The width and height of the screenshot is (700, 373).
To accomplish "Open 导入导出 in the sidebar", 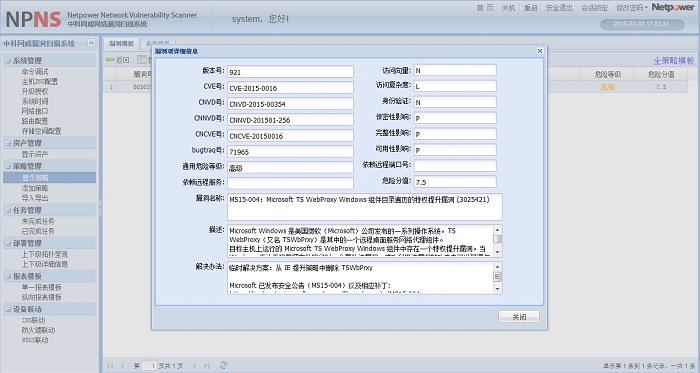I will click(35, 198).
